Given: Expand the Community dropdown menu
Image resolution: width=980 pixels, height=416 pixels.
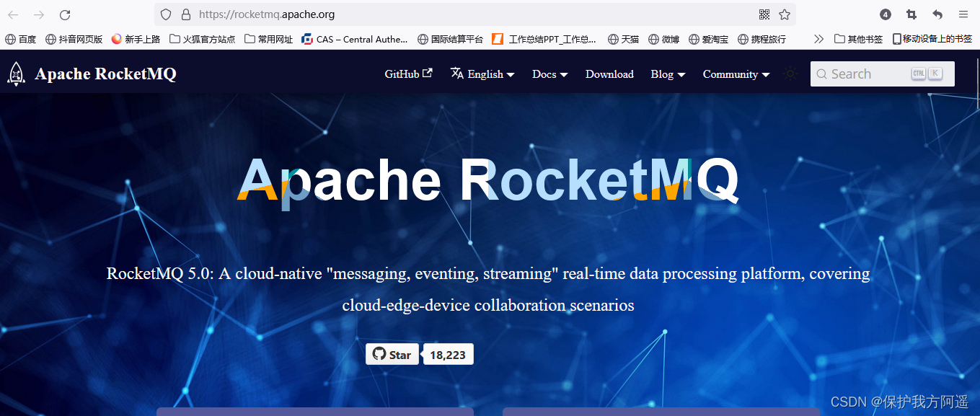Looking at the screenshot, I should point(736,74).
